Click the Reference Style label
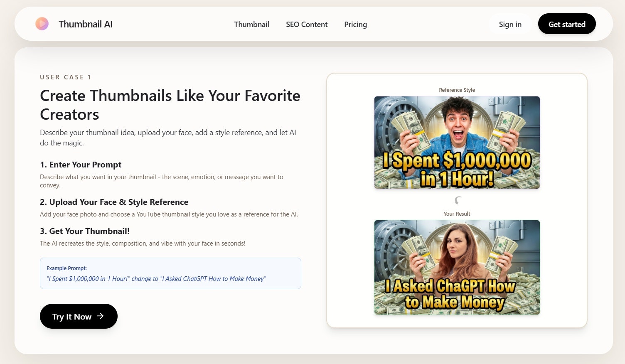Viewport: 625px width, 364px height. point(457,90)
